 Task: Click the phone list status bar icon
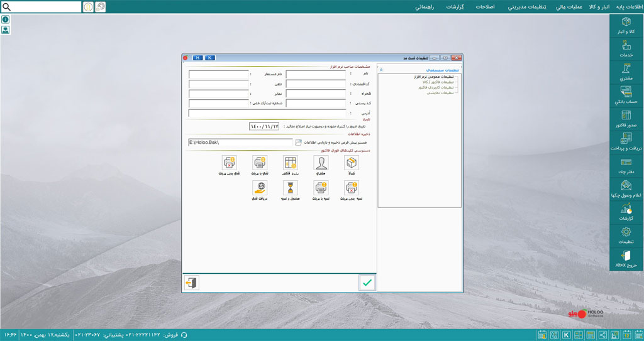point(555,335)
